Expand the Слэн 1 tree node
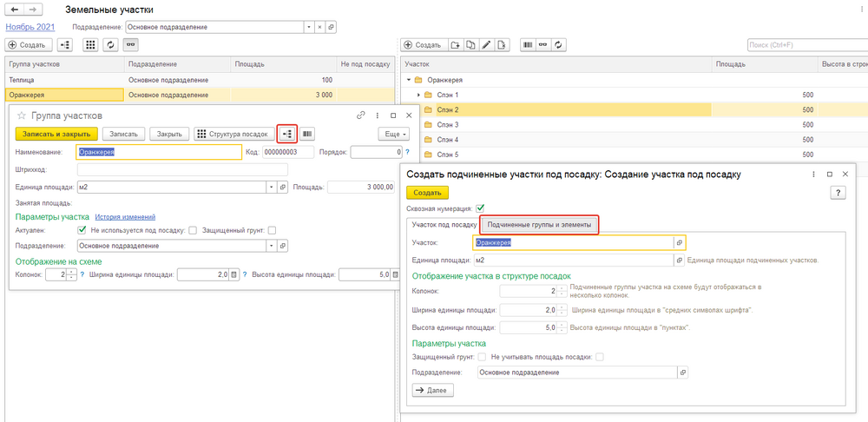868x422 pixels. [418, 95]
